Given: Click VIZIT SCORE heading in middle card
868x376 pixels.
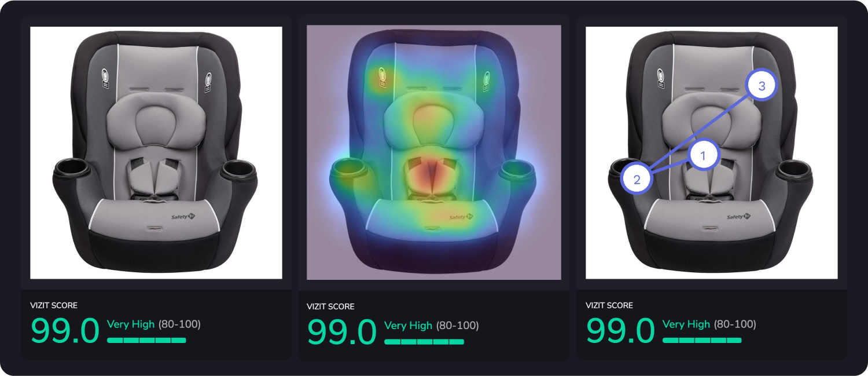Looking at the screenshot, I should tap(330, 306).
